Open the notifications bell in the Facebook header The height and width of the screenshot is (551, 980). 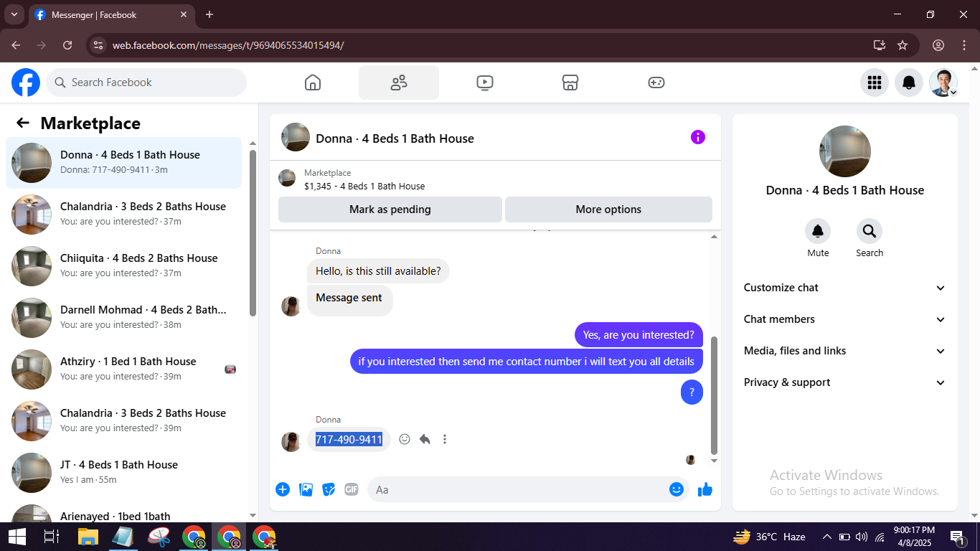909,83
